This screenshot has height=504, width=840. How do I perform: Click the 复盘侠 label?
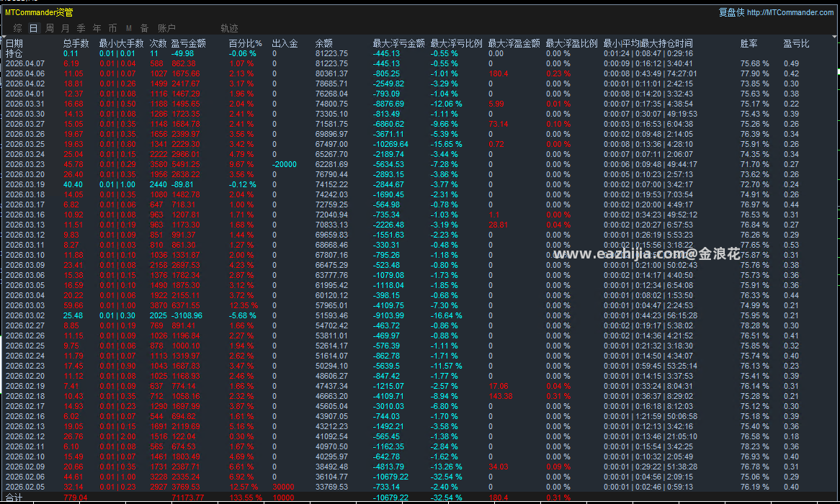[731, 12]
